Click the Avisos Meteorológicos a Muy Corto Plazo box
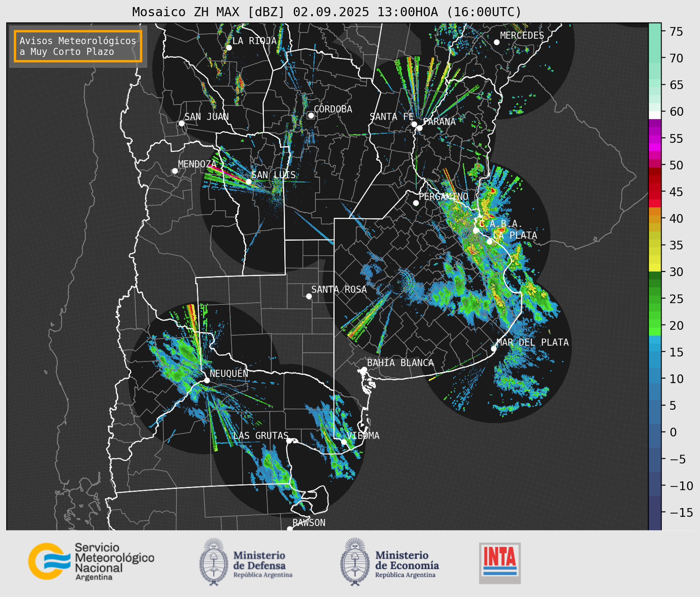Viewport: 700px width, 597px height. pos(78,46)
